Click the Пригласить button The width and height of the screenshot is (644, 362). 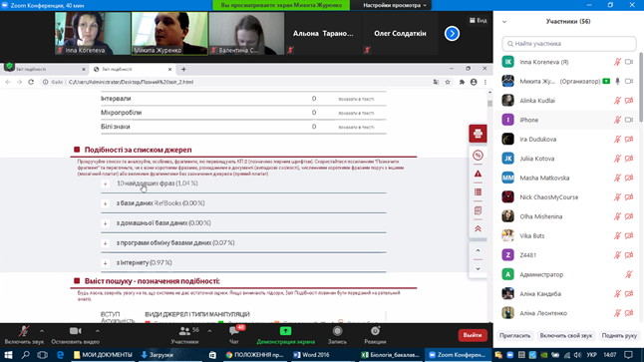515,336
